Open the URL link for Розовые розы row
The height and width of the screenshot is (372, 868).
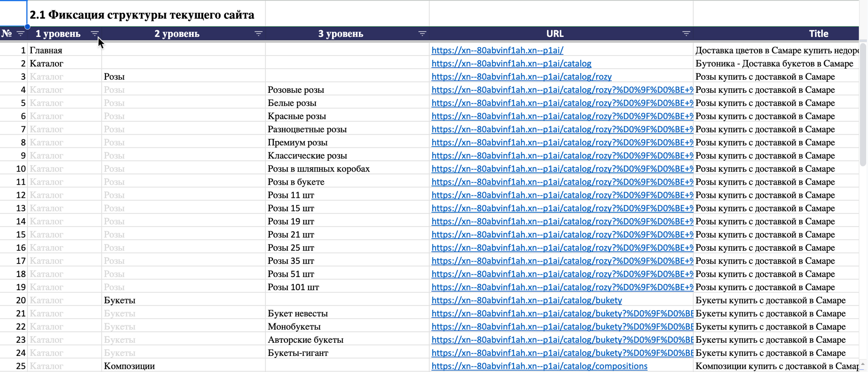tap(562, 90)
